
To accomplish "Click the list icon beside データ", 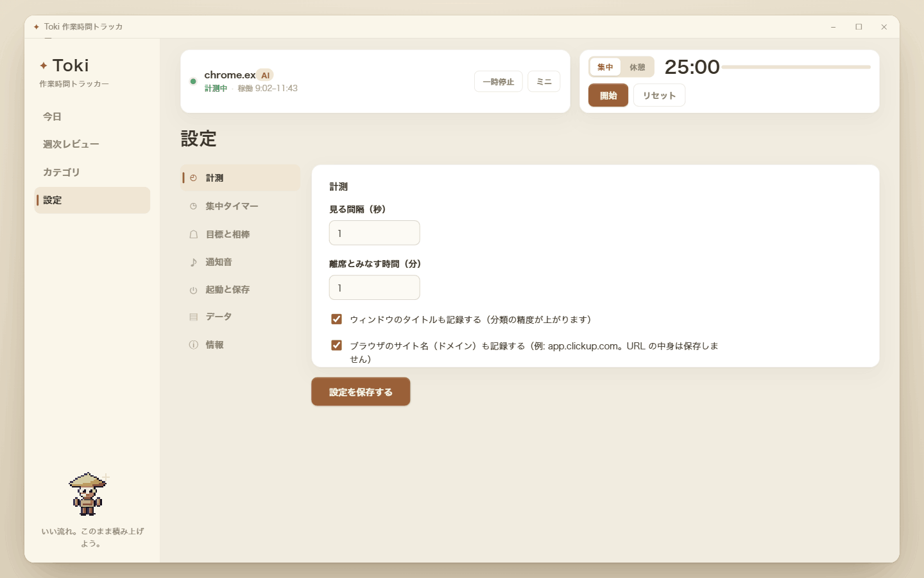I will (193, 317).
